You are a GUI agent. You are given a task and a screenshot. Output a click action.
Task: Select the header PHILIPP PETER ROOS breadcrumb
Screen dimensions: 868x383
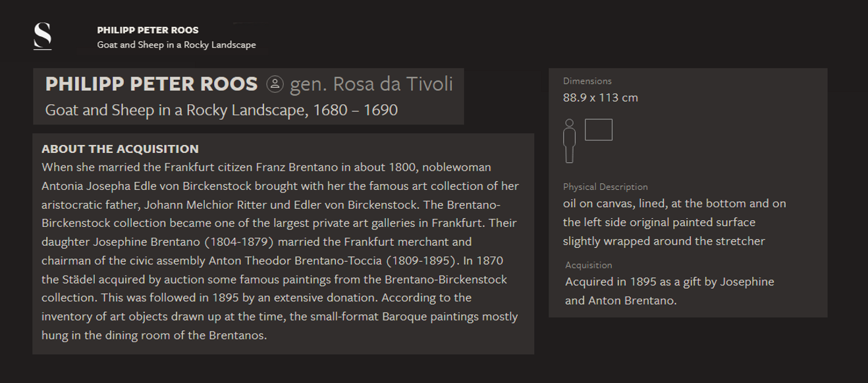click(x=148, y=30)
